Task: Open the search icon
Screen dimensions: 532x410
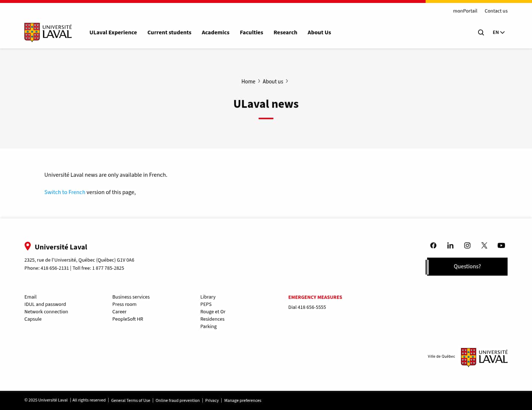Action: [x=481, y=32]
